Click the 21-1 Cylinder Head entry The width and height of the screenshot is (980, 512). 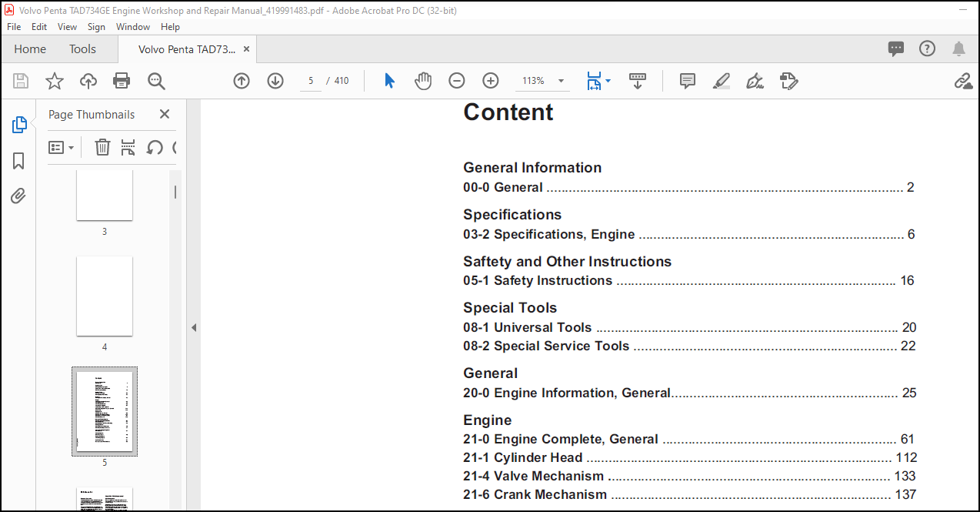coord(690,457)
